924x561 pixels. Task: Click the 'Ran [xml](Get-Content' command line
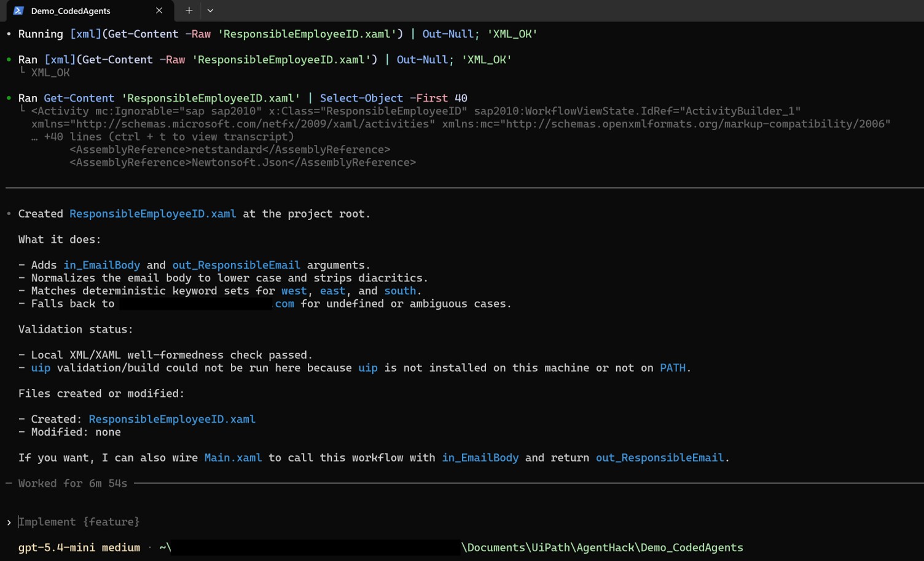[x=265, y=60]
